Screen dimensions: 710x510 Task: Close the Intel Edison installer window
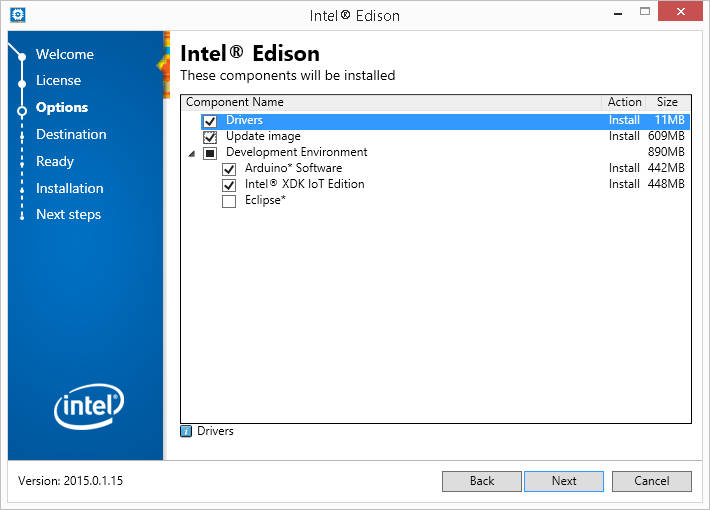pos(681,12)
